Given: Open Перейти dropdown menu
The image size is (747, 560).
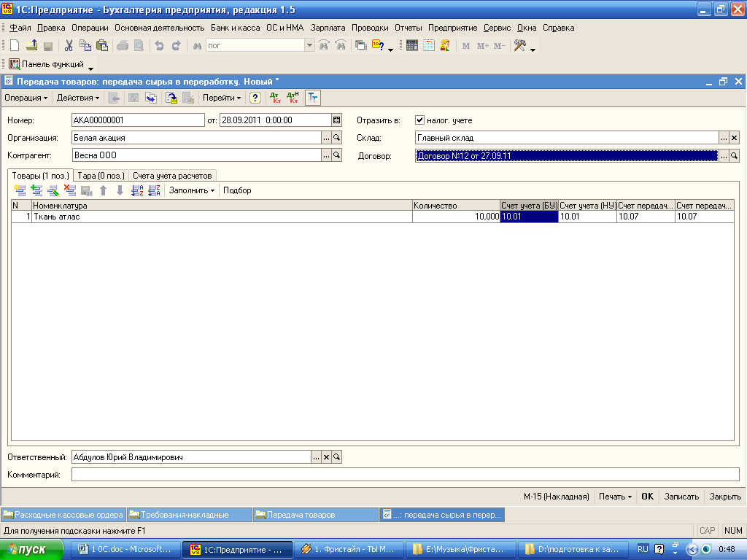Looking at the screenshot, I should coord(222,98).
